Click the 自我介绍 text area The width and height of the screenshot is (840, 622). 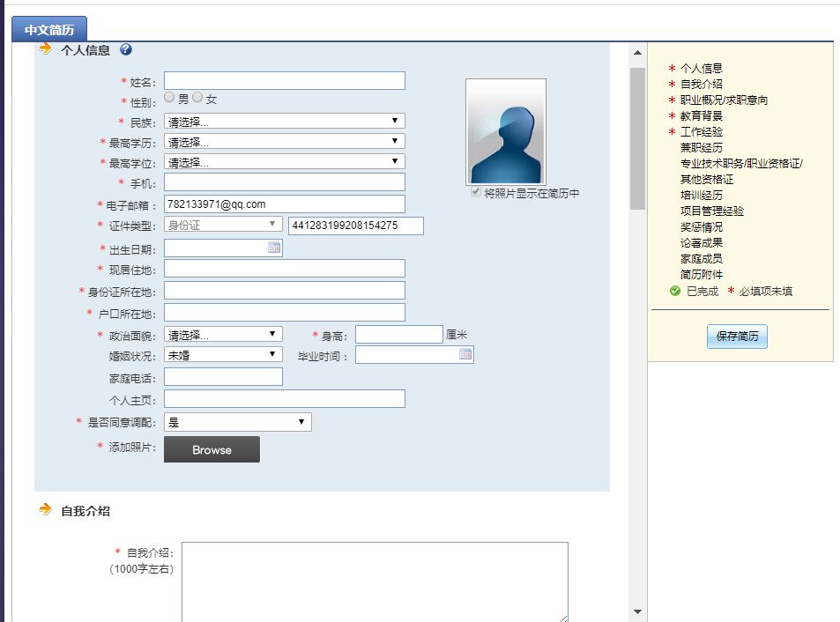[x=375, y=581]
